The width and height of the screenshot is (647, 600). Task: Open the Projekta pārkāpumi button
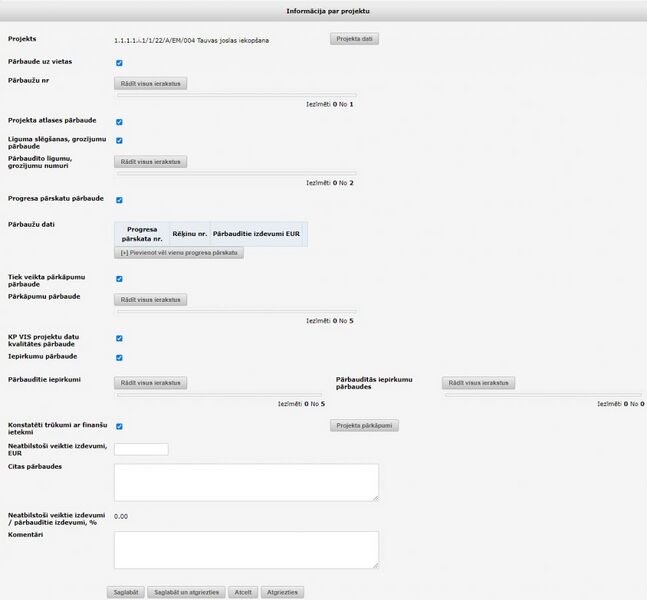pyautogui.click(x=365, y=425)
